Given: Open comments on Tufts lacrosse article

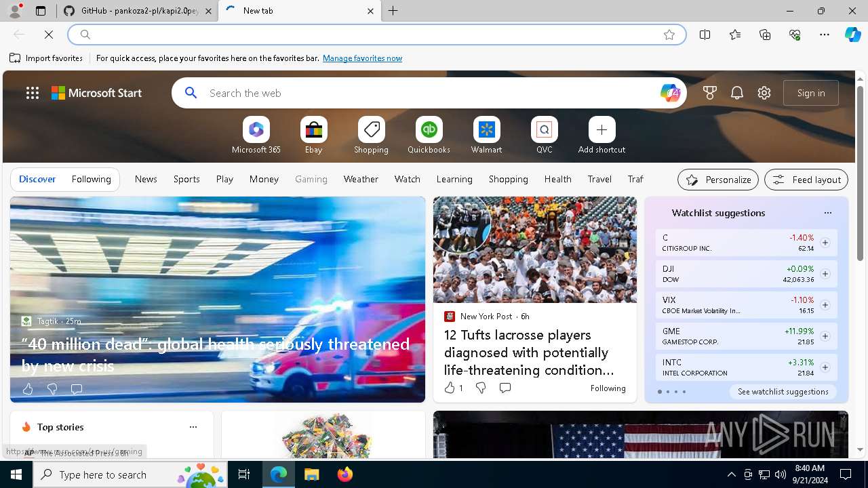Looking at the screenshot, I should [x=505, y=388].
